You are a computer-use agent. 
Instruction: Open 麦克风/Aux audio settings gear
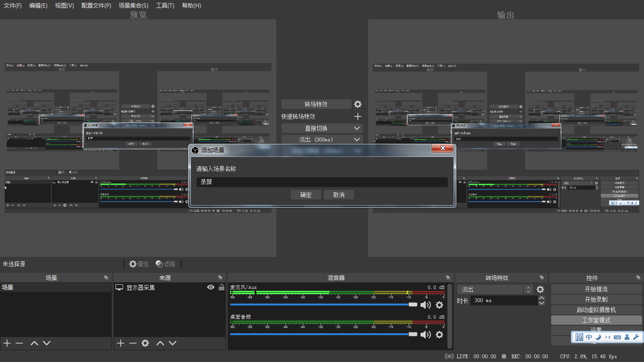pyautogui.click(x=439, y=305)
